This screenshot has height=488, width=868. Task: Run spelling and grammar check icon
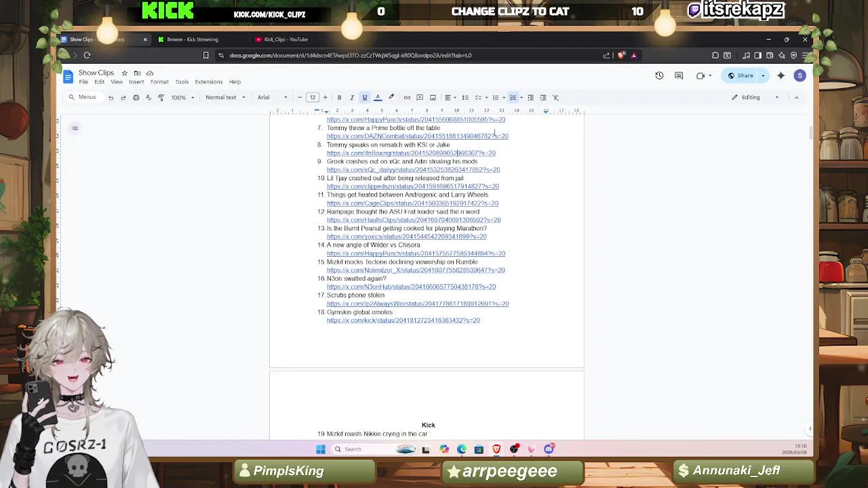tap(148, 98)
